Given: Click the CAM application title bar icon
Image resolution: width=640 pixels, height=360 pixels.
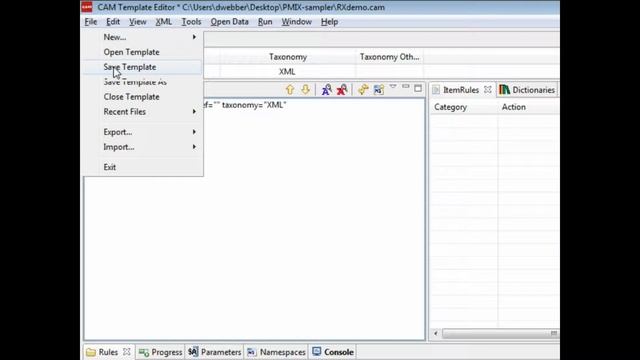Looking at the screenshot, I should coord(87,7).
